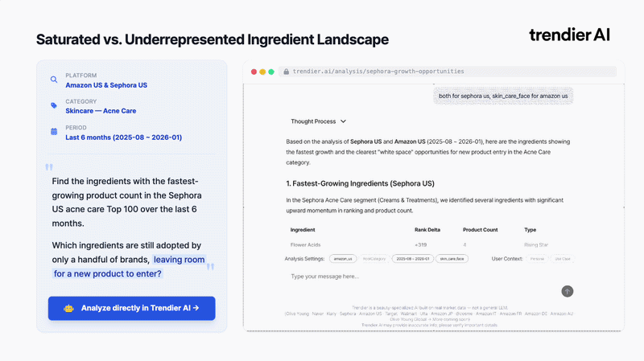Image resolution: width=644 pixels, height=361 pixels.
Task: Open the Use Case context selector
Action: pos(562,259)
